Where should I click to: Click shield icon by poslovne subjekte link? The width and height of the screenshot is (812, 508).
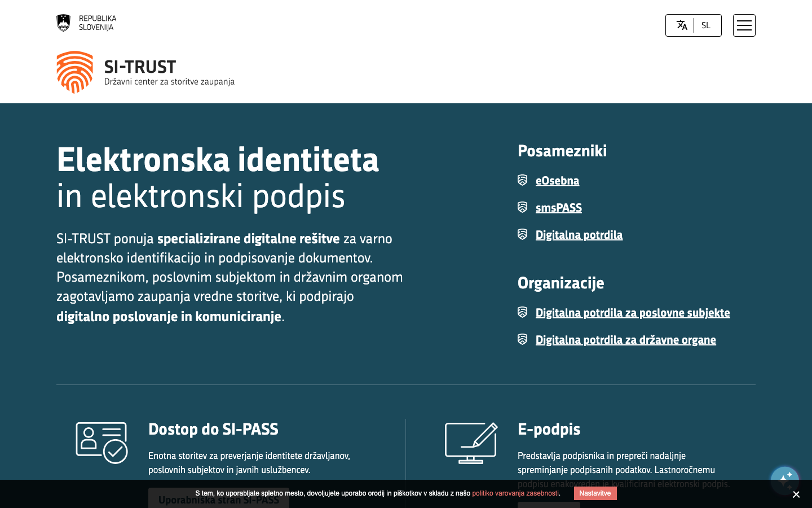(523, 312)
